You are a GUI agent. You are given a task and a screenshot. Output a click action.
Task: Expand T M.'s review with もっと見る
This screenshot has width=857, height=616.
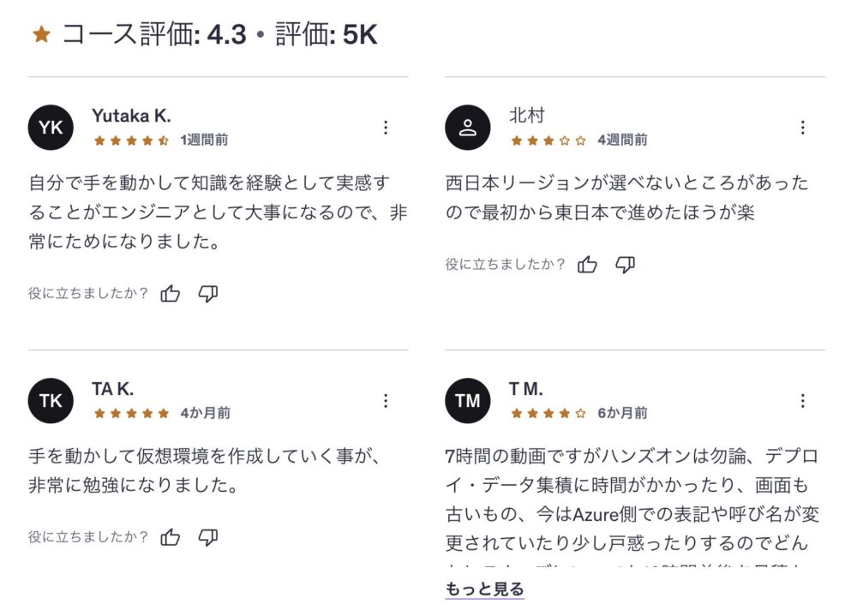point(484,589)
